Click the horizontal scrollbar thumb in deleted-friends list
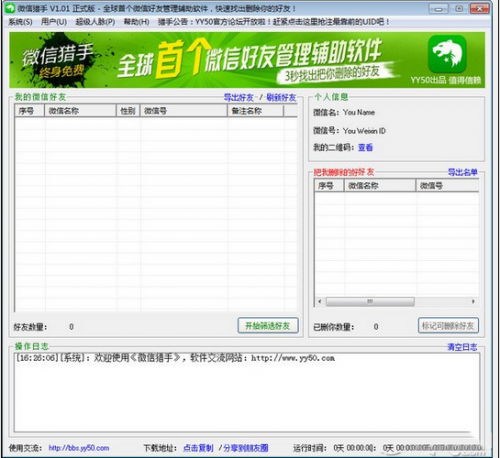The height and width of the screenshot is (458, 500). (370, 302)
